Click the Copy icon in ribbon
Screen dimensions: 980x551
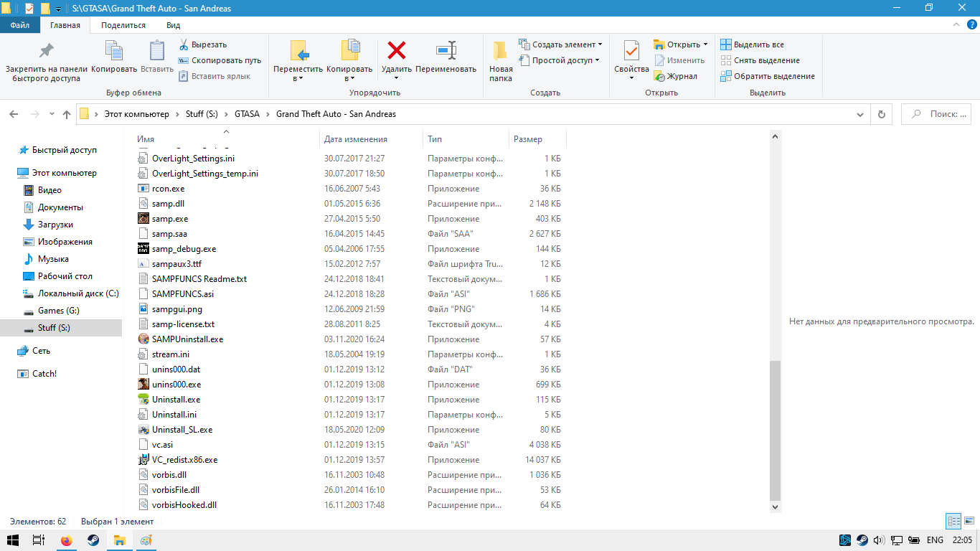click(114, 51)
